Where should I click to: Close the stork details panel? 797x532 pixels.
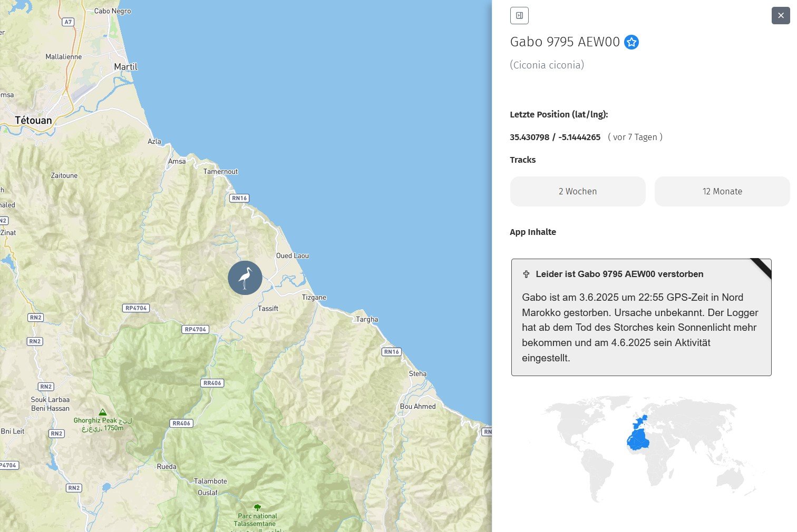click(x=781, y=16)
